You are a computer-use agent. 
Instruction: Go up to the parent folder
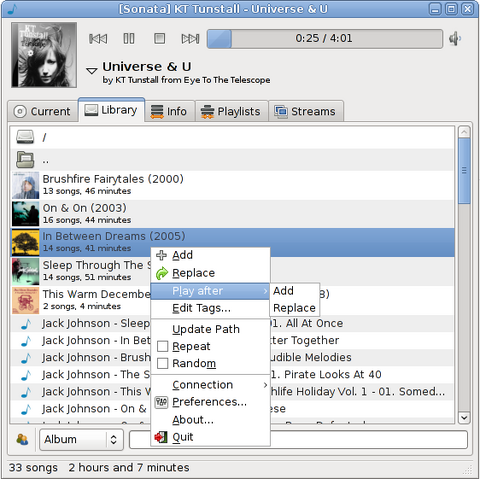click(x=25, y=160)
